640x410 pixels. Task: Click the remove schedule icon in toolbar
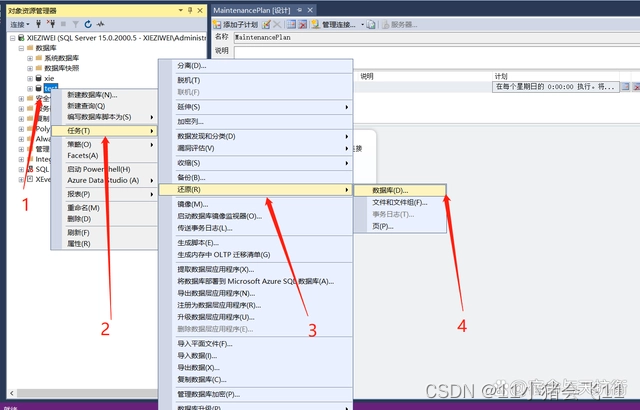302,25
